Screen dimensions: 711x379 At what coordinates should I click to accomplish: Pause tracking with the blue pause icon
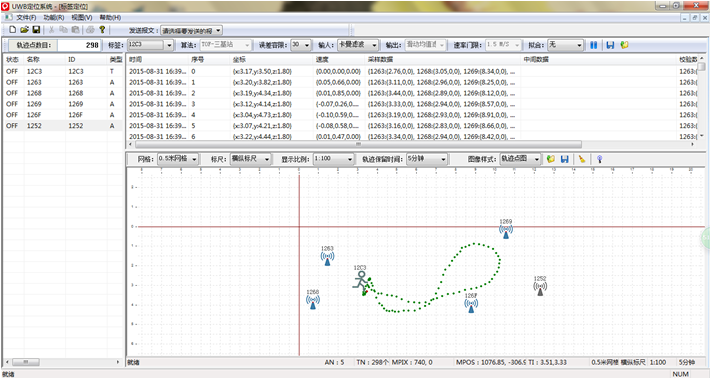[594, 45]
